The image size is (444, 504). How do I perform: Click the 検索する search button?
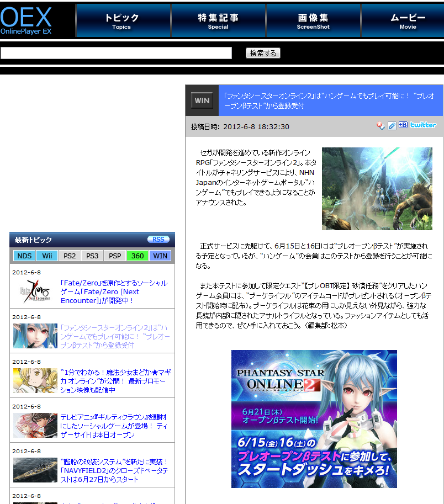pyautogui.click(x=263, y=53)
